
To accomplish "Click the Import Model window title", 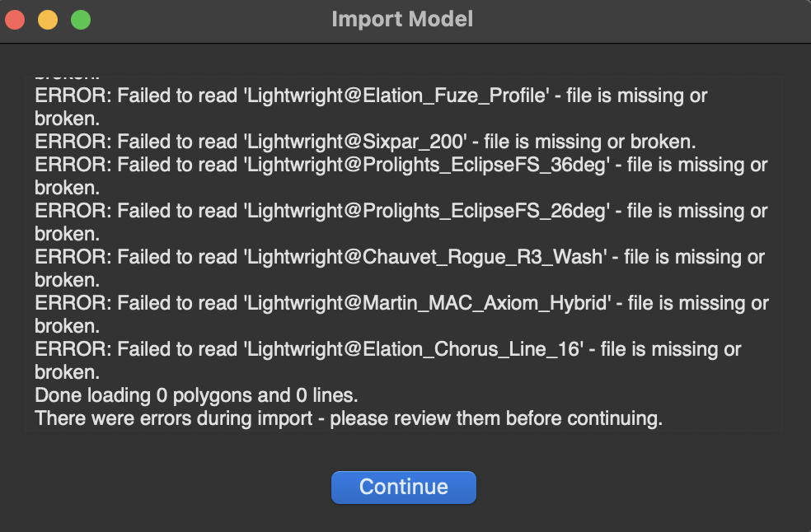I will point(402,19).
